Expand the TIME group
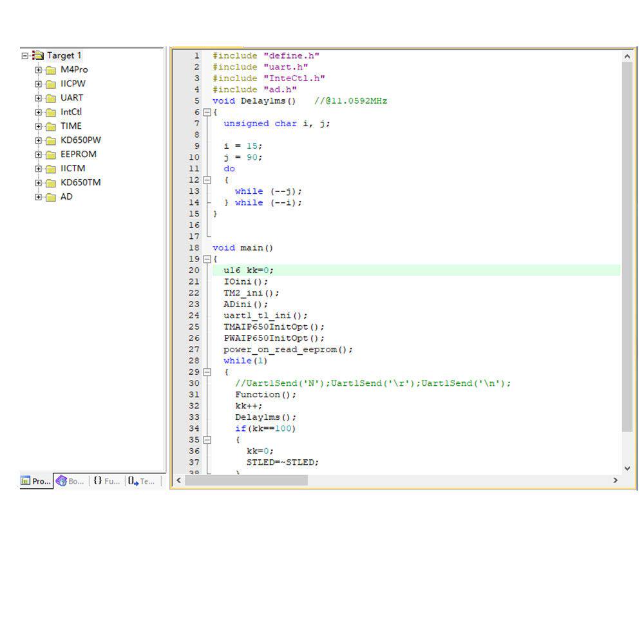 tap(38, 126)
